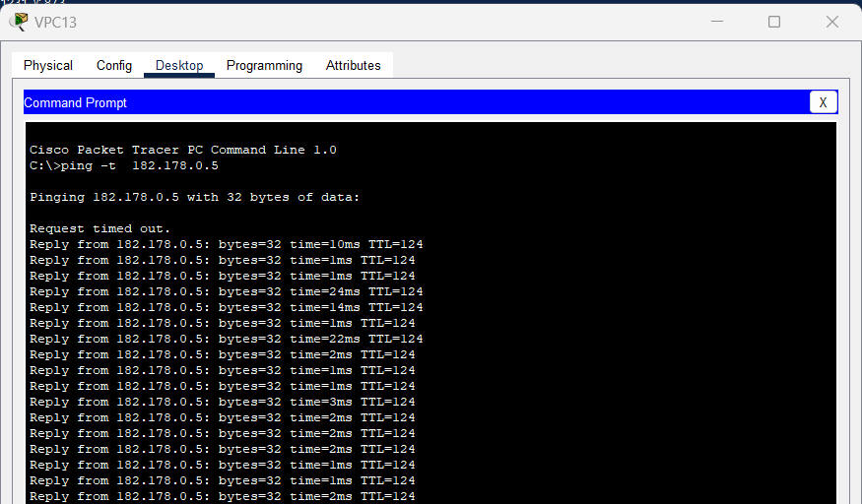
Task: Close the VPC13 window
Action: coord(832,22)
